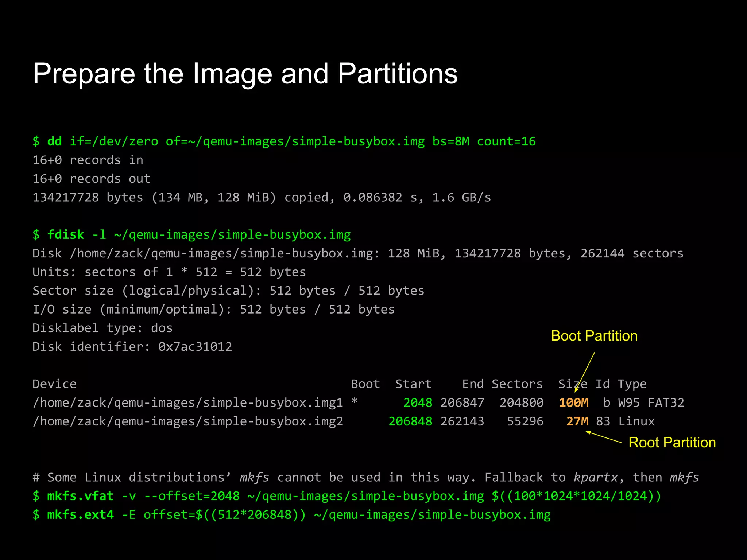Click the orange '27M' size value
This screenshot has height=560, width=747.
(x=577, y=421)
